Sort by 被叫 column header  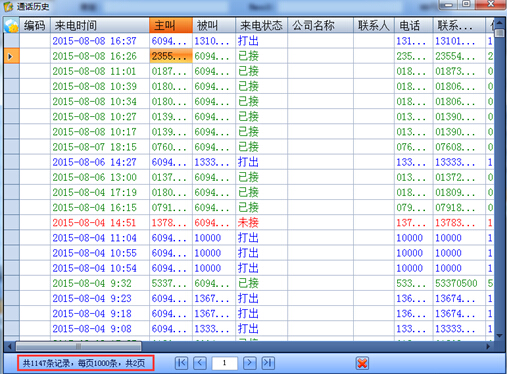click(x=214, y=26)
